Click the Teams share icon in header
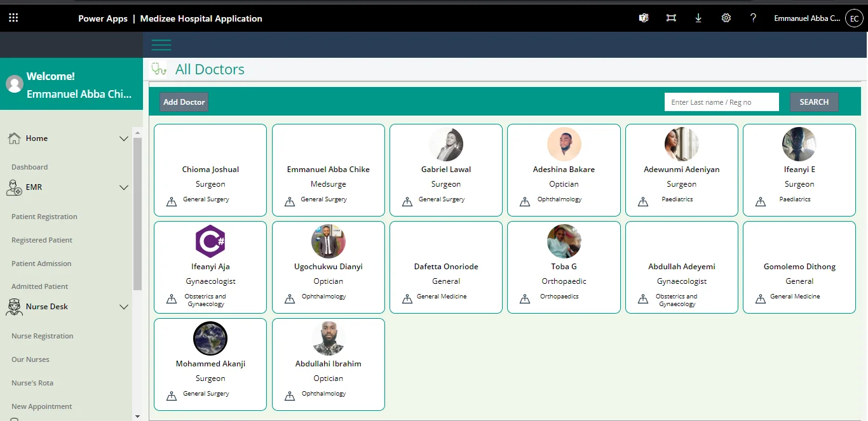This screenshot has width=868, height=421. coord(644,18)
